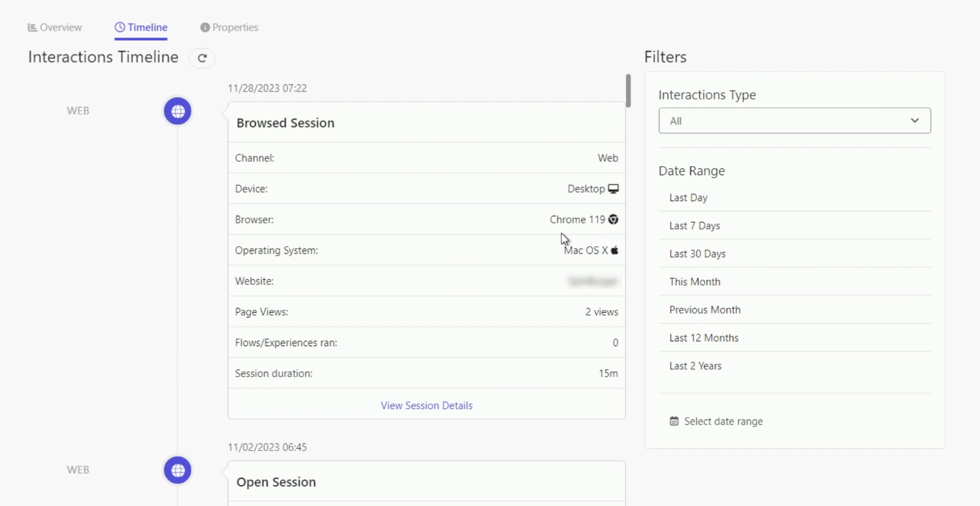The image size is (980, 506).
Task: Open View Session Details for the Browsed Session
Action: click(x=426, y=405)
